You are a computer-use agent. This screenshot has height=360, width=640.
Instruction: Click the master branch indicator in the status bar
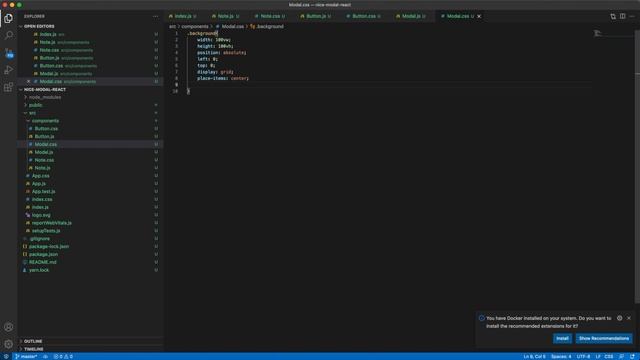(x=26, y=356)
